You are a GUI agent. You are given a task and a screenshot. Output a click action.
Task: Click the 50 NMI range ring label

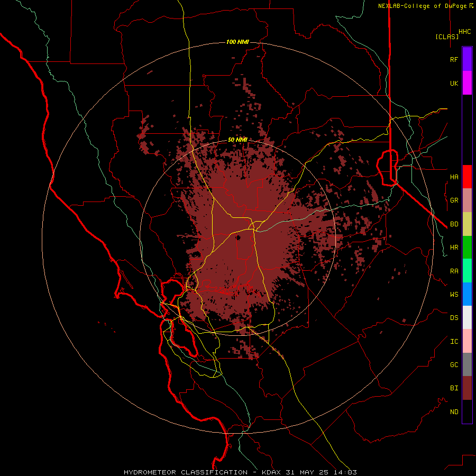point(237,140)
